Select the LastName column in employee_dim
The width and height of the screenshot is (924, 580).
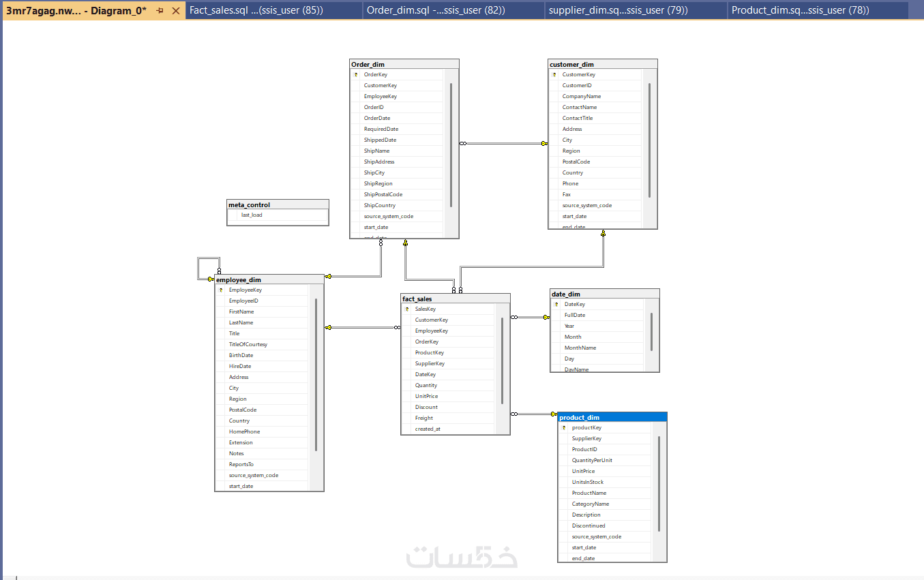(262, 322)
